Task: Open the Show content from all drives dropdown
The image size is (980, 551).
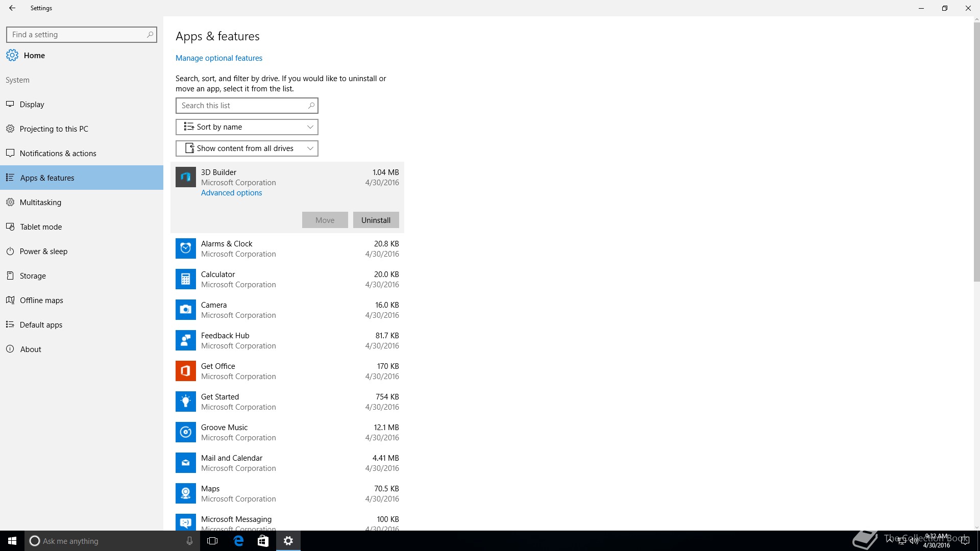Action: click(247, 148)
